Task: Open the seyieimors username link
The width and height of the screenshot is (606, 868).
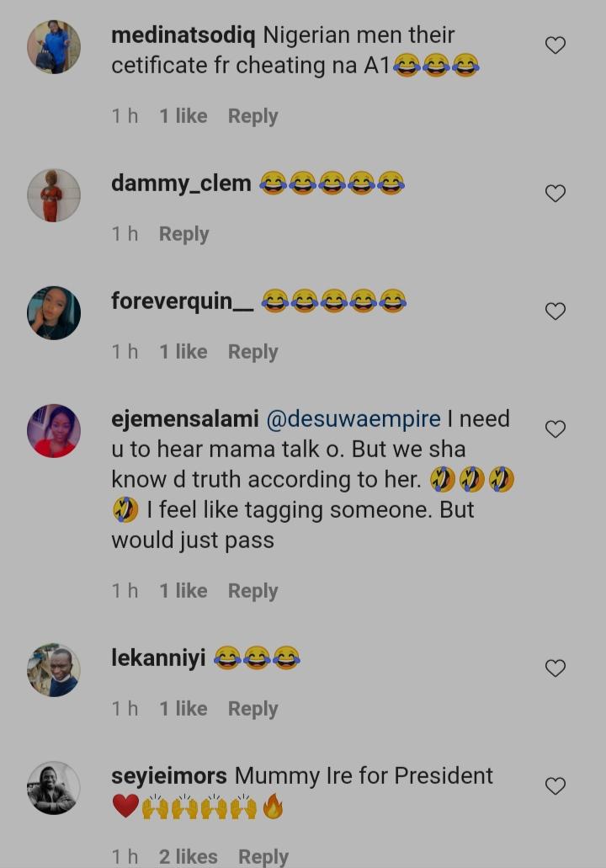Action: click(x=169, y=775)
